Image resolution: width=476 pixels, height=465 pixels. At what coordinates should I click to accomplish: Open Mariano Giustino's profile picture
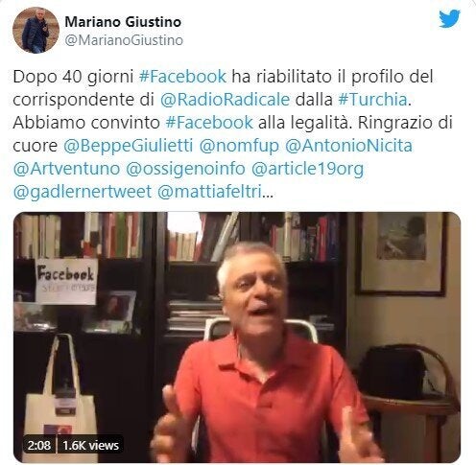pos(36,30)
